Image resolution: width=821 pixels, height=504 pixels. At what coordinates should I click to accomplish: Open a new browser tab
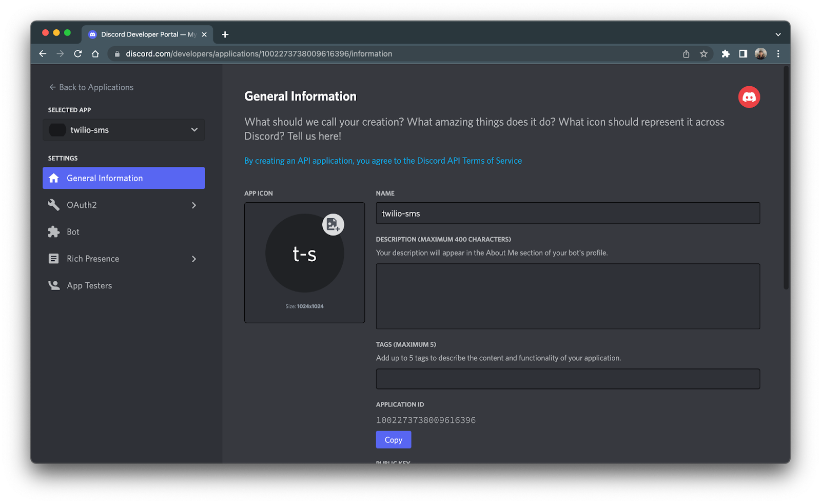point(225,34)
